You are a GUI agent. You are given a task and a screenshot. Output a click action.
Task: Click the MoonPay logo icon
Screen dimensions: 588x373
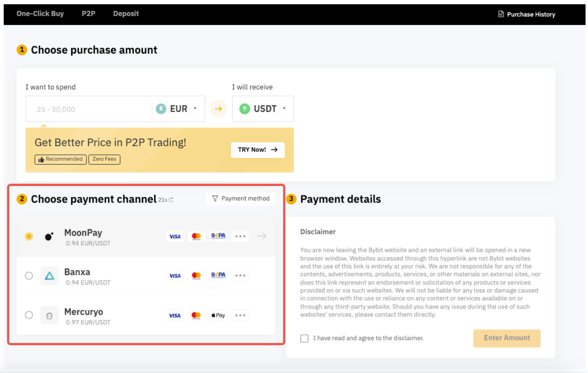[49, 236]
